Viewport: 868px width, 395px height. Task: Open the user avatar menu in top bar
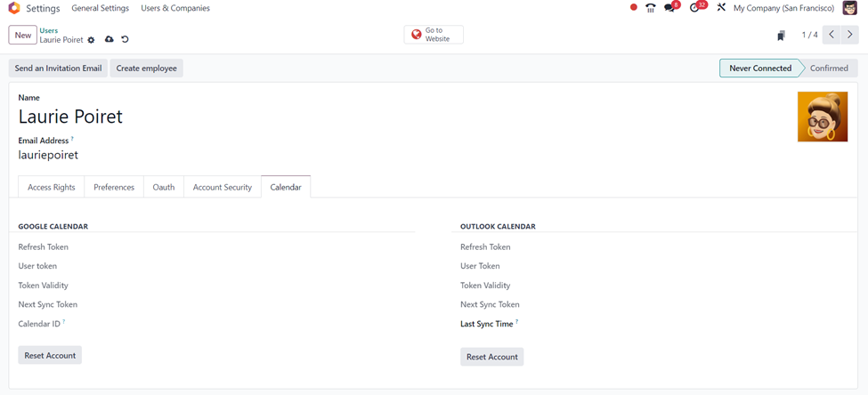pyautogui.click(x=850, y=8)
